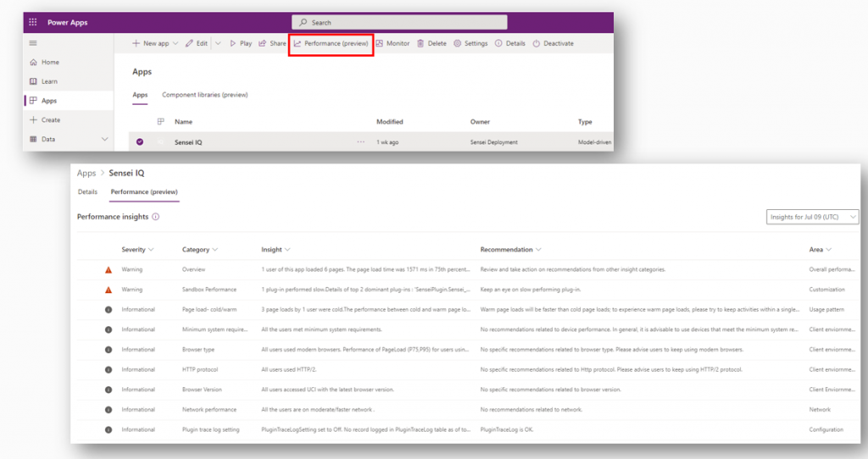Viewport: 868px width, 459px height.
Task: Sort by the Modified column header
Action: click(390, 122)
